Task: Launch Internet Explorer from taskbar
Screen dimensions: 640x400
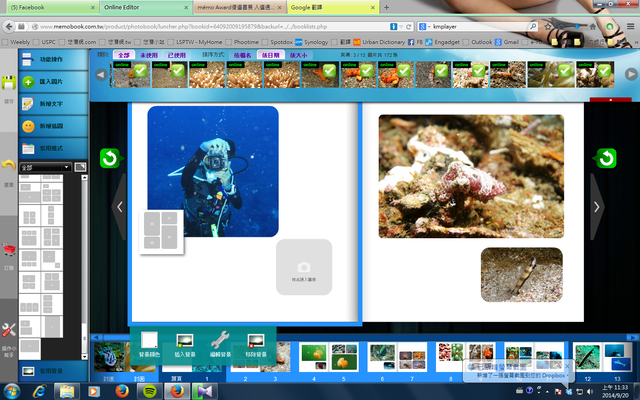Action: [40, 391]
